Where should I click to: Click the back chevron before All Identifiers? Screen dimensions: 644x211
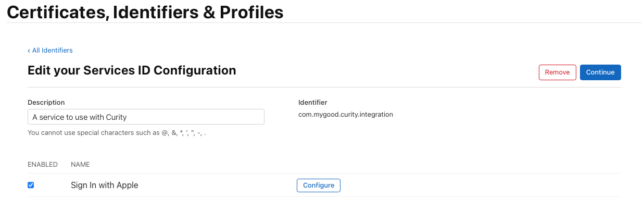coord(29,51)
